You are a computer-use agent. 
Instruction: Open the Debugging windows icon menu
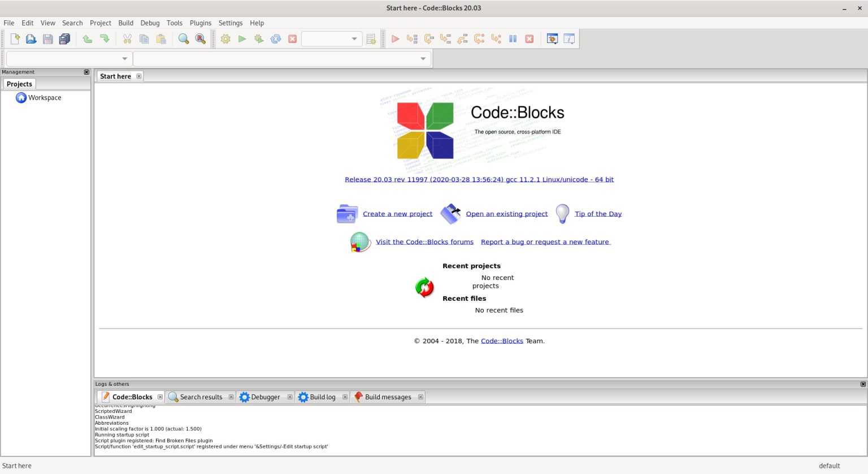coord(552,39)
